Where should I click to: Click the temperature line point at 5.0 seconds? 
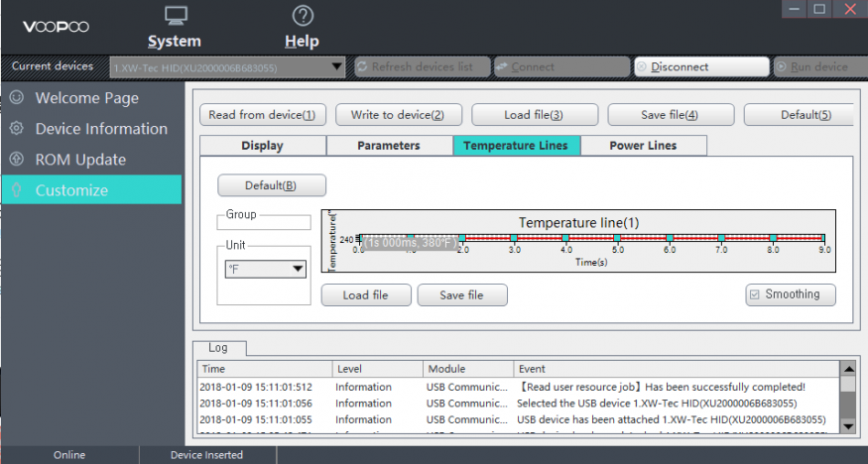(617, 238)
